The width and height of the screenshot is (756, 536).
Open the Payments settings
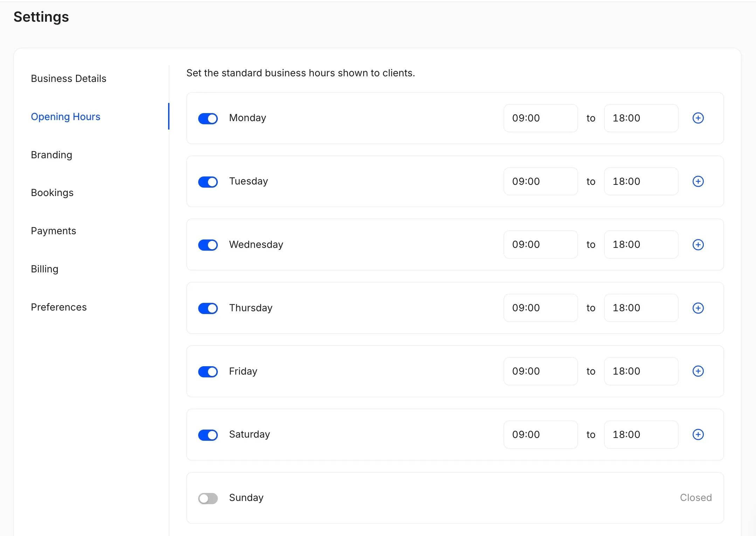(53, 231)
